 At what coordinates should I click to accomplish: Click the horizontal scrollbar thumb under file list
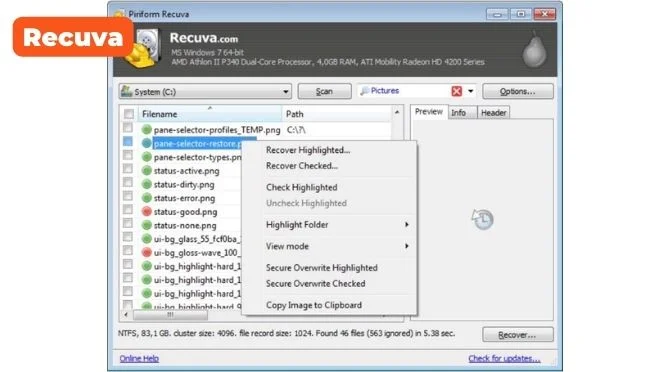pos(170,315)
